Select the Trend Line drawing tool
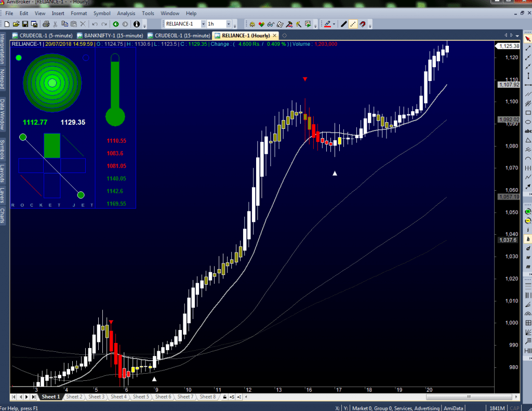Viewport: 532px width, 411px height. click(x=528, y=48)
